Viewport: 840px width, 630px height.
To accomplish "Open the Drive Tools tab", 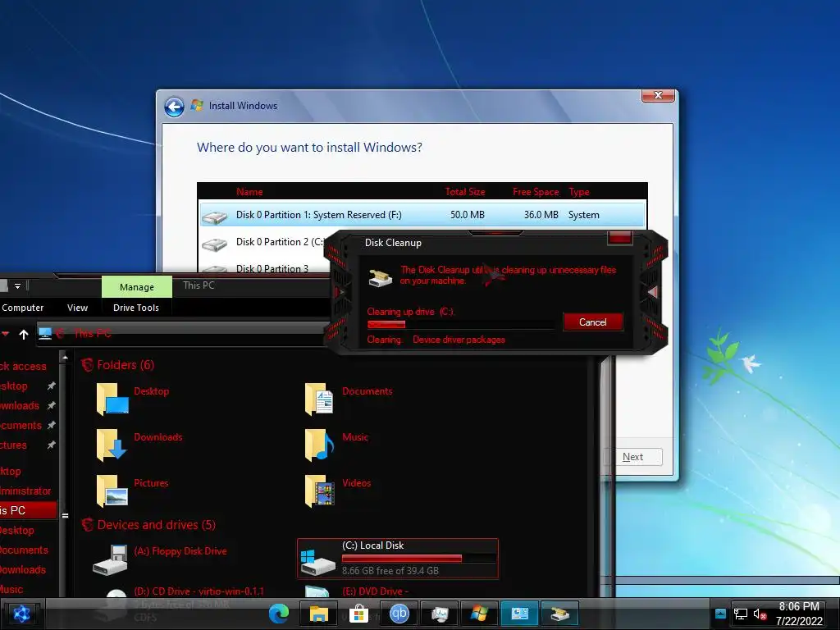I will (x=136, y=308).
